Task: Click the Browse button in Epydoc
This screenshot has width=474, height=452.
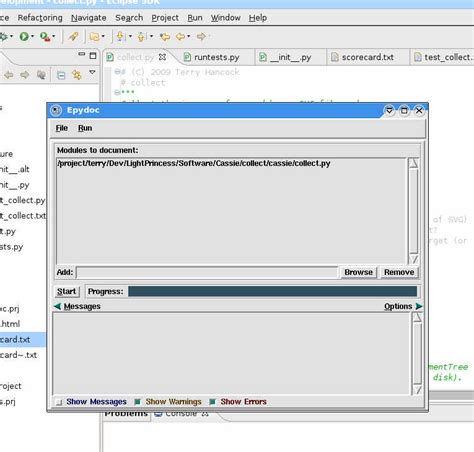Action: (x=358, y=272)
